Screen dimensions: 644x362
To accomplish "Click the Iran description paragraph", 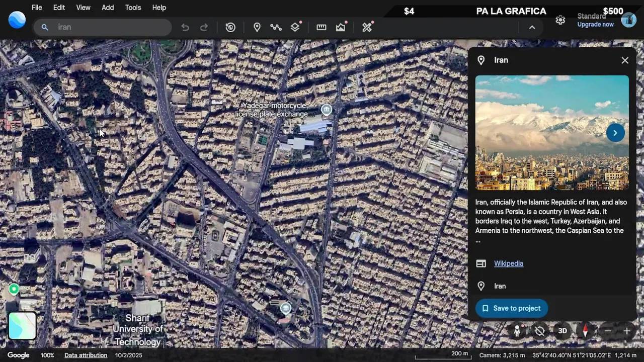I will 551,221.
